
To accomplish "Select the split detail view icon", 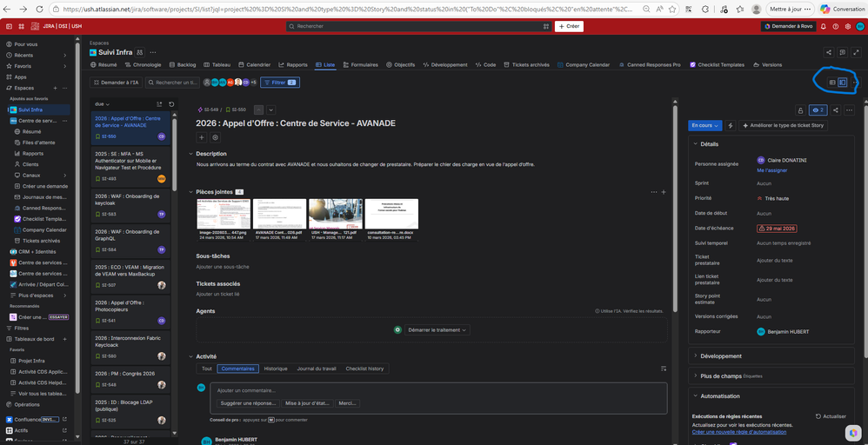I will click(842, 83).
